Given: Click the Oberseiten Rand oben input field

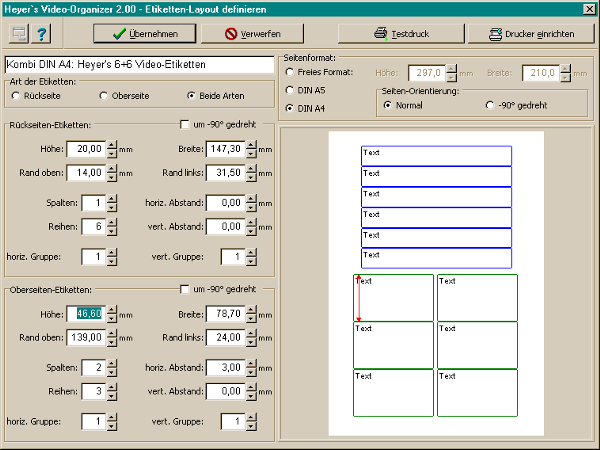Looking at the screenshot, I should (x=84, y=337).
